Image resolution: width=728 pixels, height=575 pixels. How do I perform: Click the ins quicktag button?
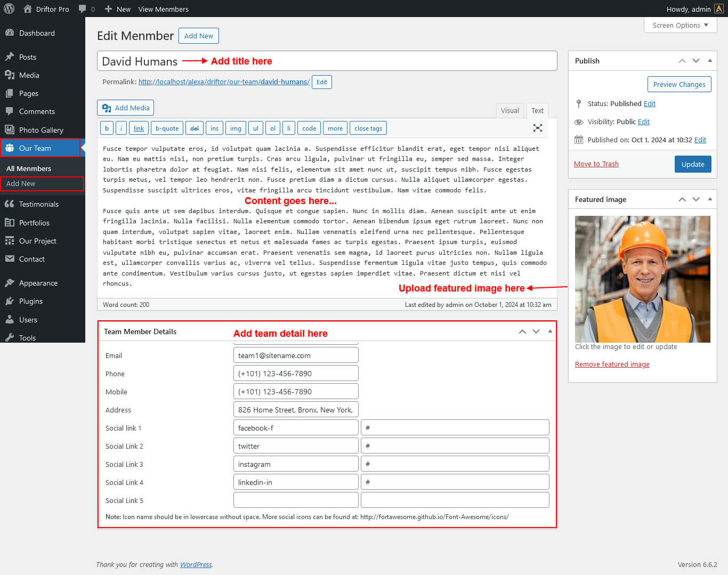click(214, 128)
